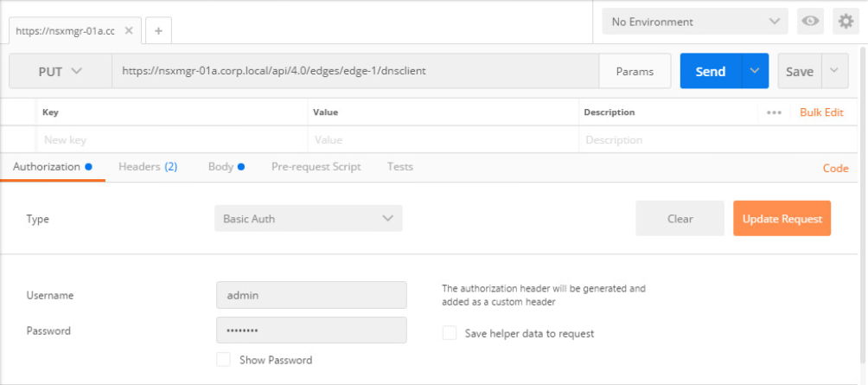Click the request URL field
Screen dimensions: 868x385
(x=355, y=71)
